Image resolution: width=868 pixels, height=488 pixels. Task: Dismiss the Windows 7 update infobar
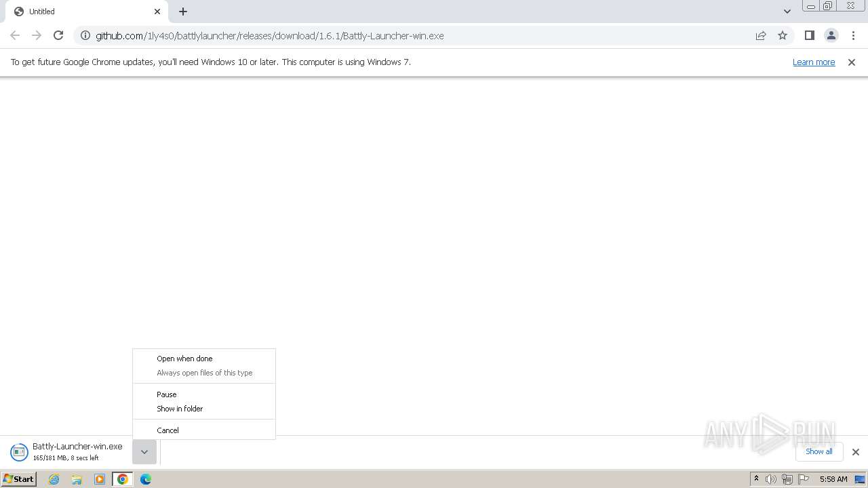tap(852, 62)
